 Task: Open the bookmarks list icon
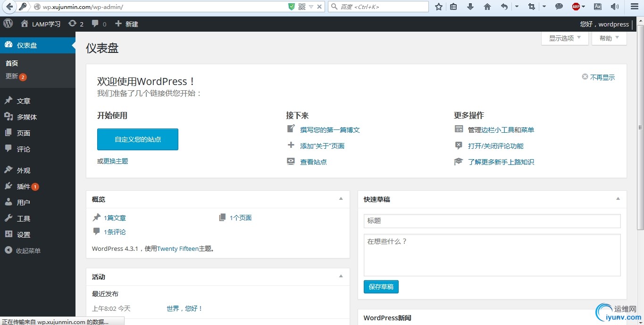[x=453, y=7]
